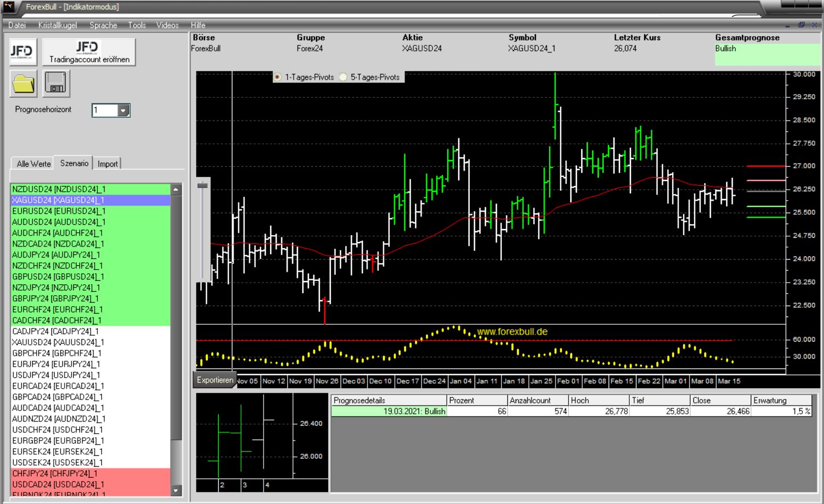Select USDCAD24 in the symbol list

click(x=91, y=484)
